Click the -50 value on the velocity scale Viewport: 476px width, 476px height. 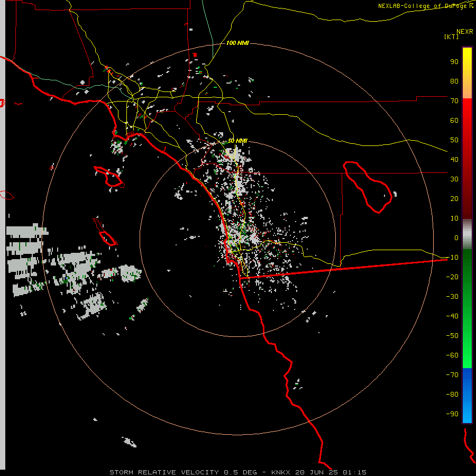coord(452,336)
